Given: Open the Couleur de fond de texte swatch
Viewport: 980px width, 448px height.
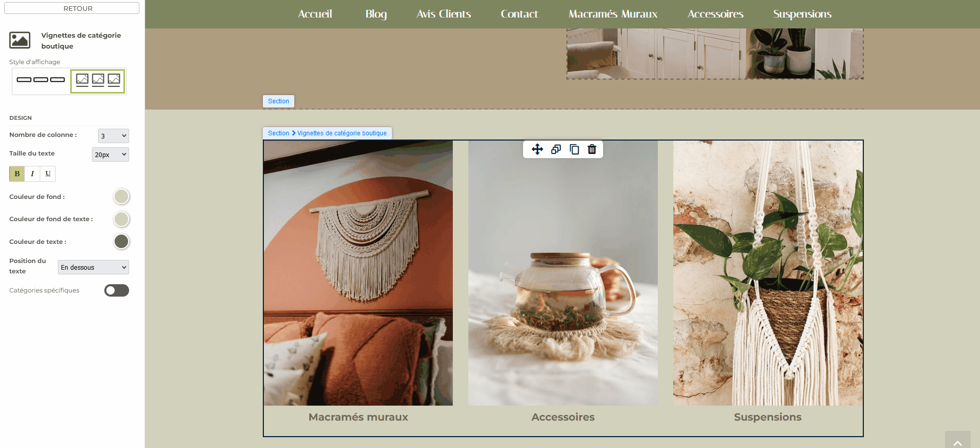Looking at the screenshot, I should 121,219.
